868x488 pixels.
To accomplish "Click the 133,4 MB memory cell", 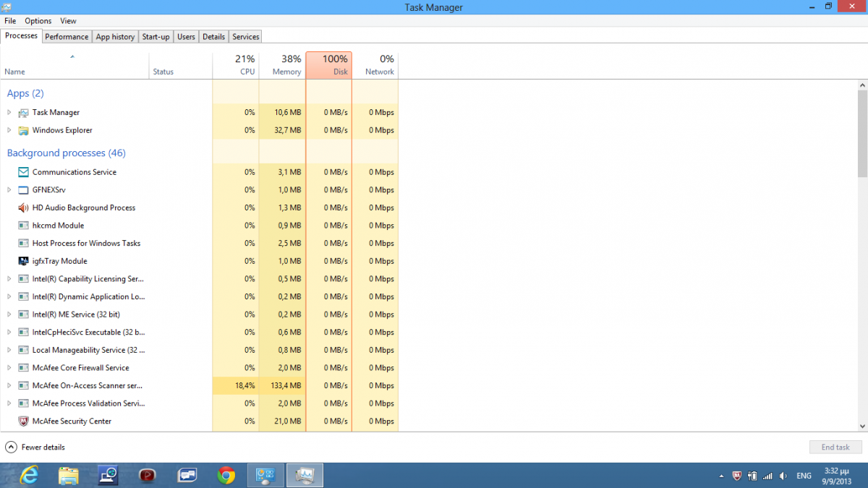I will pos(282,386).
